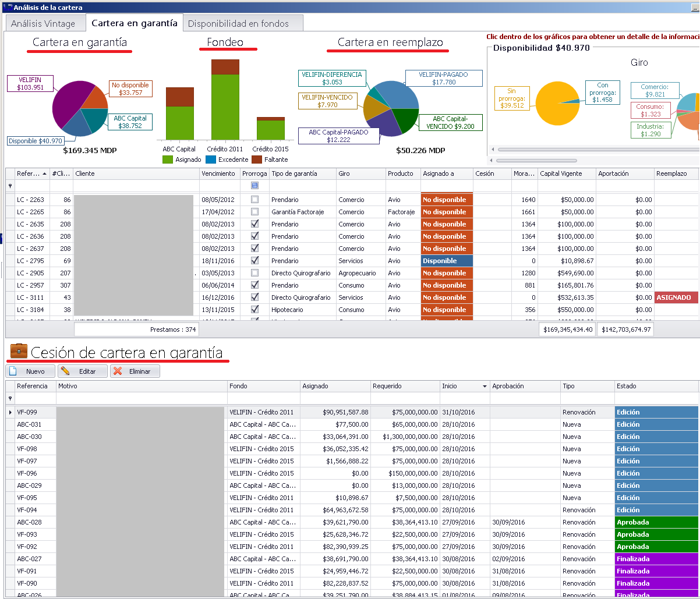Click the Sin prorroga $39.512 label
700x599 pixels.
(x=512, y=98)
